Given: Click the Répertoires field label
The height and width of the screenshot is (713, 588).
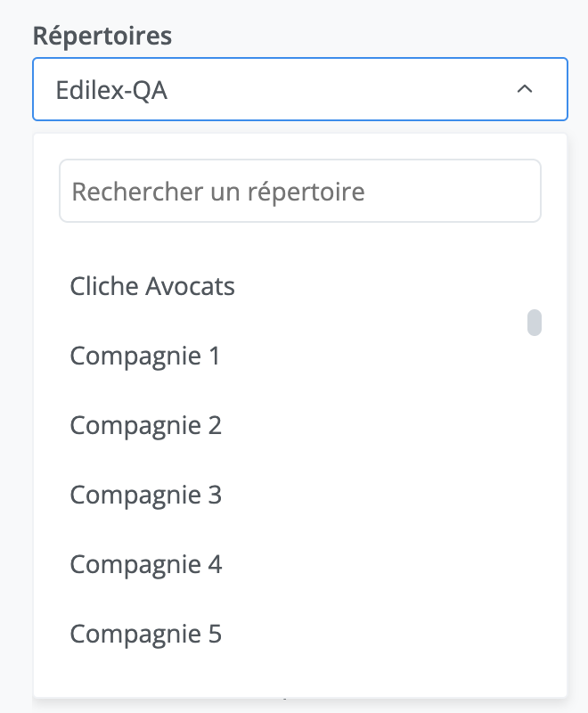Looking at the screenshot, I should (102, 36).
